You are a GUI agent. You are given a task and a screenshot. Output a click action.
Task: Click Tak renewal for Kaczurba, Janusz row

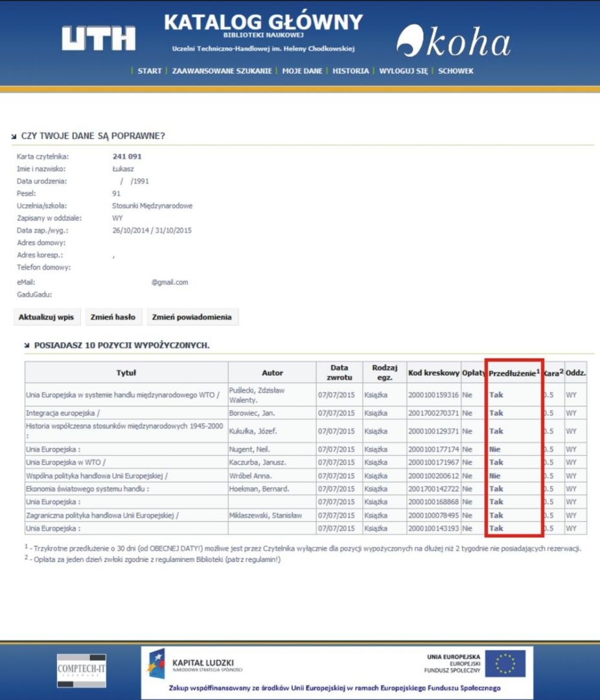click(x=496, y=463)
